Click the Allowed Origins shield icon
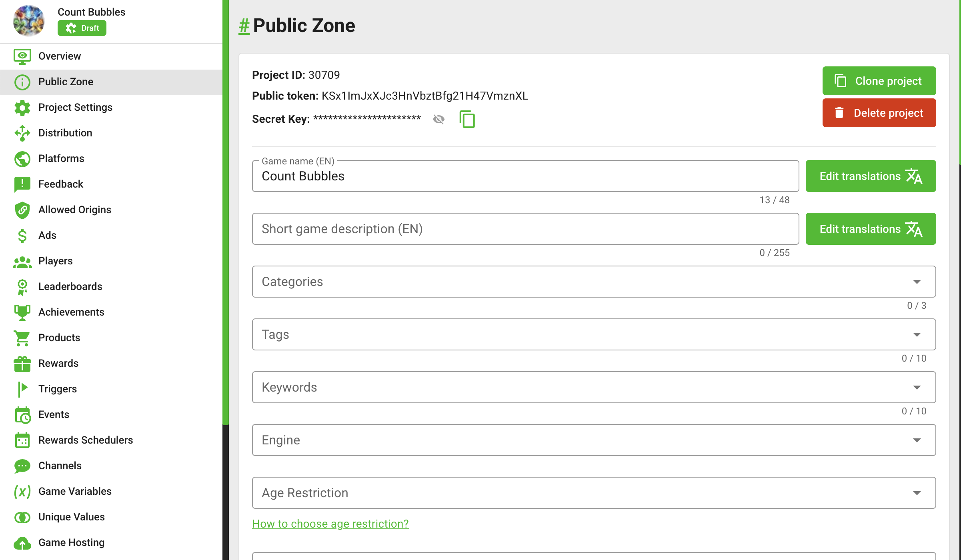The height and width of the screenshot is (560, 961). point(22,210)
